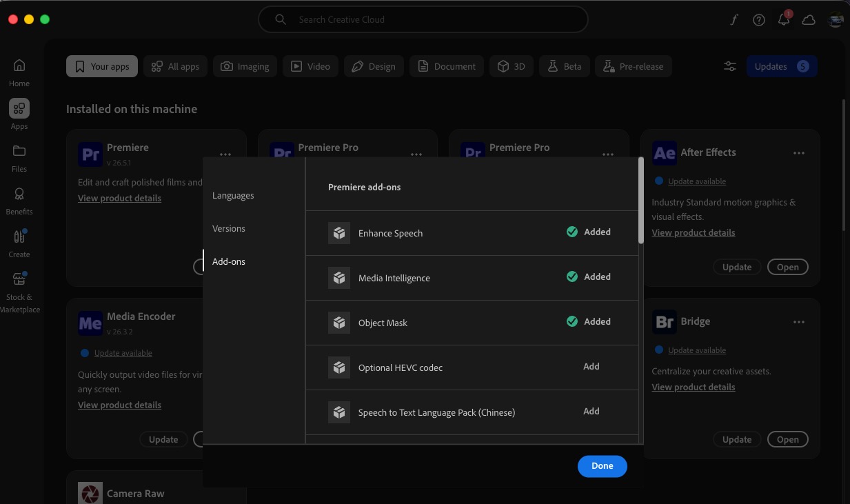
Task: Open more options for Premiere card
Action: (225, 154)
